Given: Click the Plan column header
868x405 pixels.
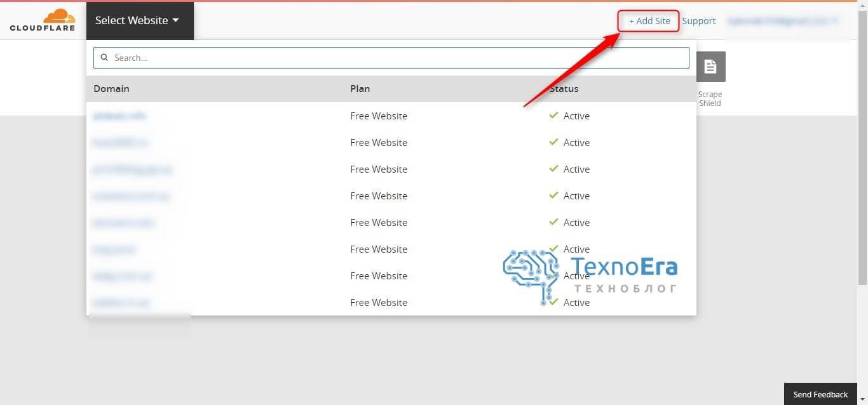Looking at the screenshot, I should 360,89.
